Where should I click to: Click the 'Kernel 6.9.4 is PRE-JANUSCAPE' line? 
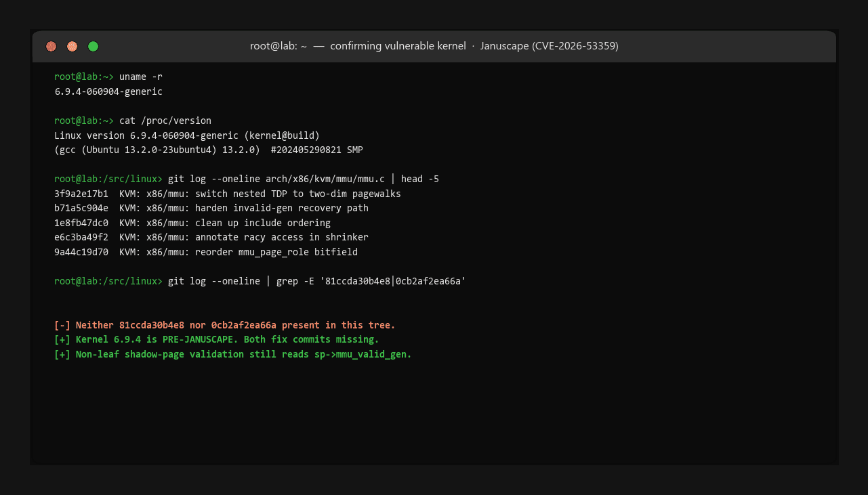[x=217, y=340]
